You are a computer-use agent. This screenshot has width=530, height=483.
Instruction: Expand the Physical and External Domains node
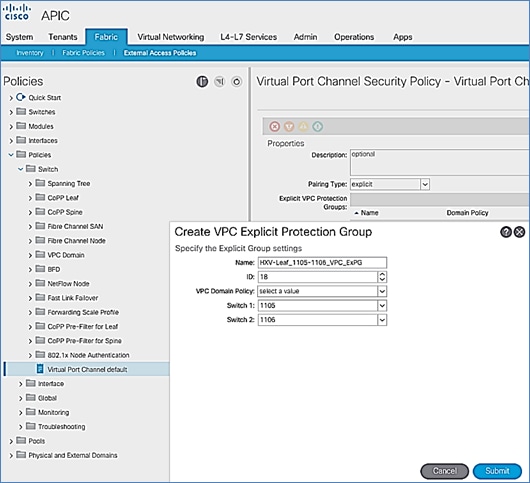pyautogui.click(x=11, y=456)
